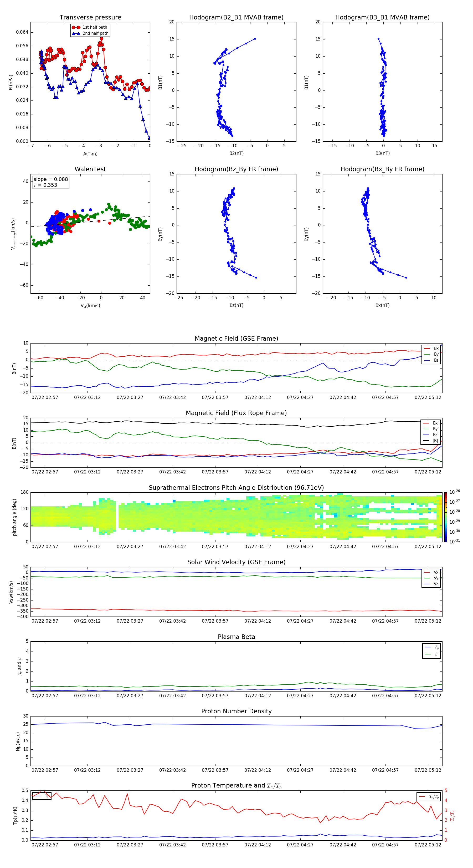
Task: Click the 'Magnetic Field (GSE Frame)' title
Action: coord(236,339)
